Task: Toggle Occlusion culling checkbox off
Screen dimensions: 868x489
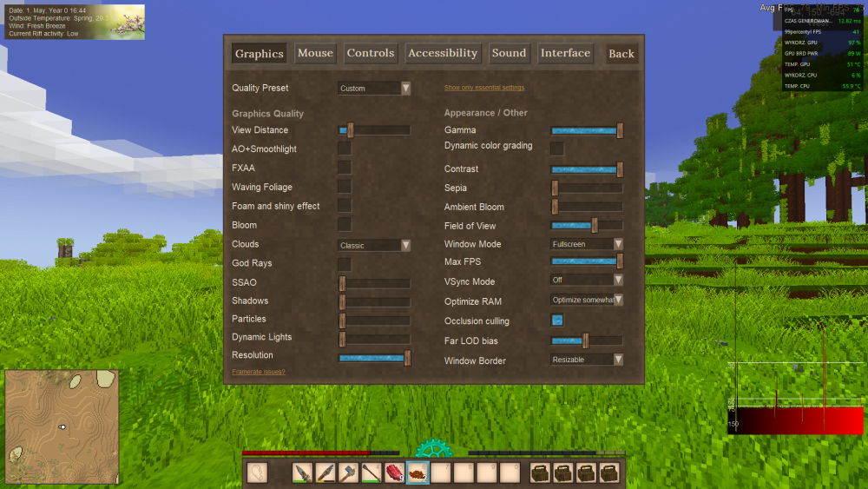Action: click(x=557, y=320)
